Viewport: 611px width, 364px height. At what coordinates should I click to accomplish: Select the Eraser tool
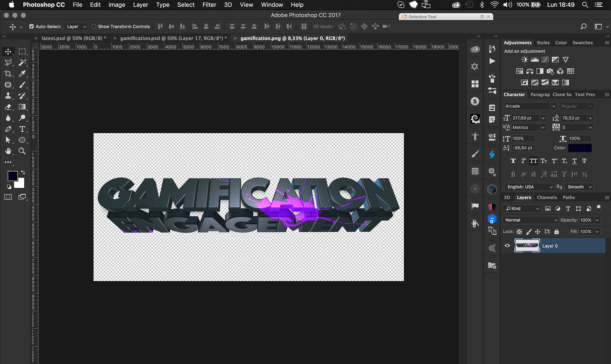8,107
